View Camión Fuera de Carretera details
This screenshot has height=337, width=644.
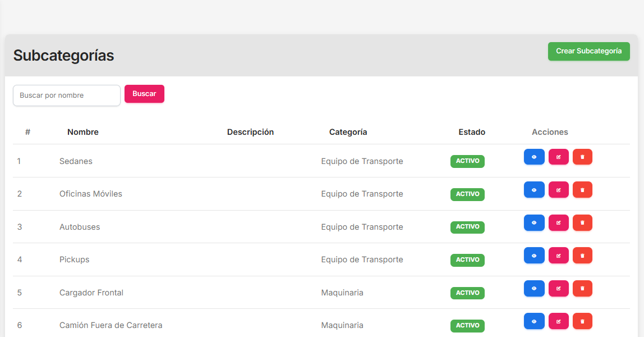[534, 321]
